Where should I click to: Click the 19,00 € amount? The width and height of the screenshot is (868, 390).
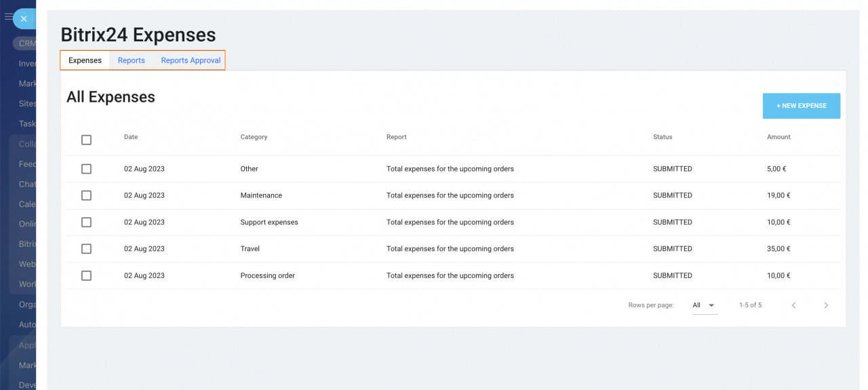[778, 195]
